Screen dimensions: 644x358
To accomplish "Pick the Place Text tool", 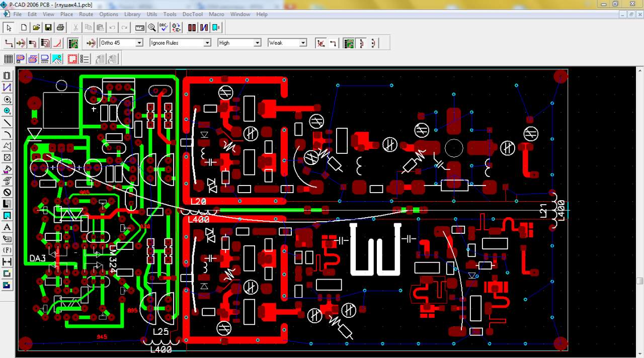I will 7,227.
